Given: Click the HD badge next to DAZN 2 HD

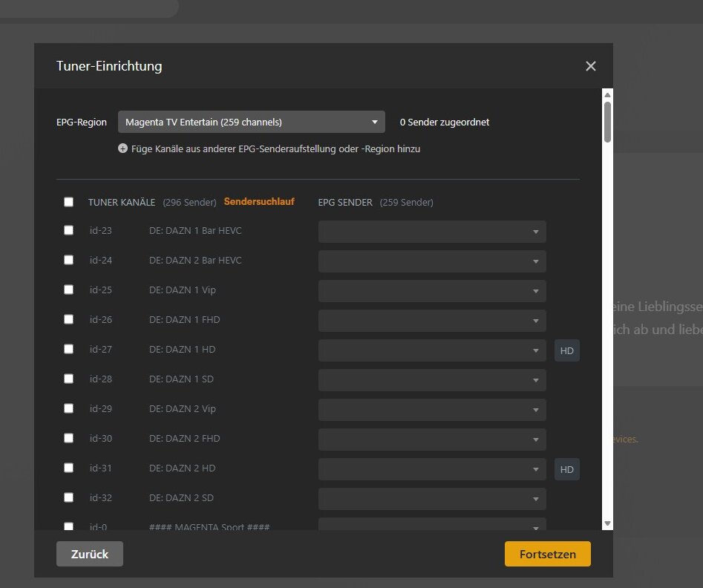Looking at the screenshot, I should tap(566, 470).
